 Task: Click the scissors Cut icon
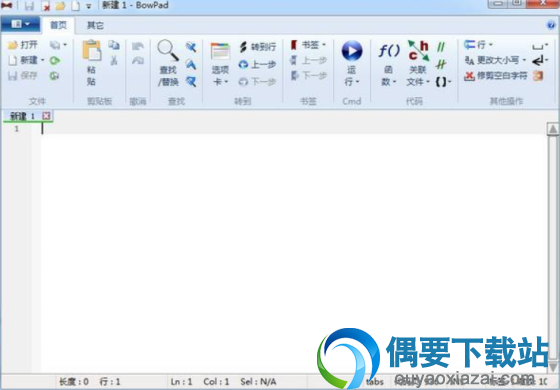click(114, 60)
